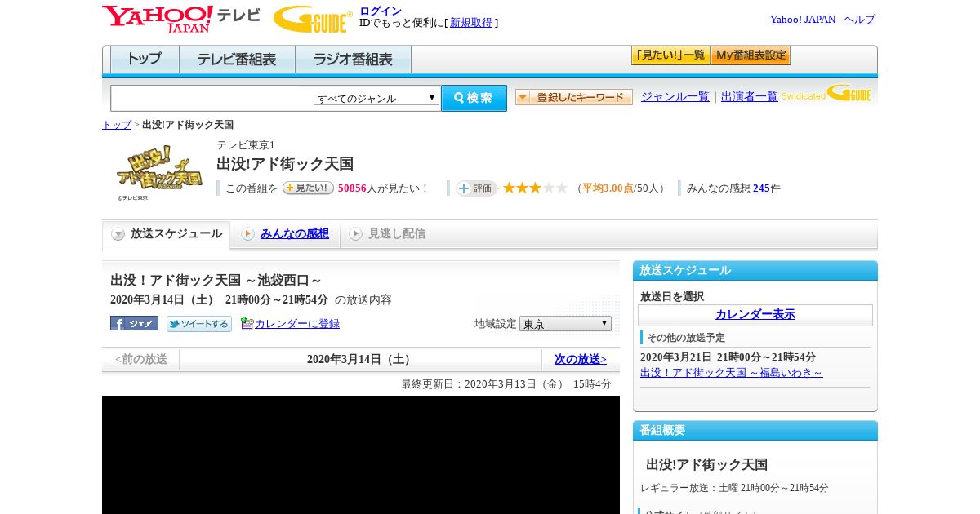Focus the keyword search input field
This screenshot has height=514, width=980.
pos(212,98)
